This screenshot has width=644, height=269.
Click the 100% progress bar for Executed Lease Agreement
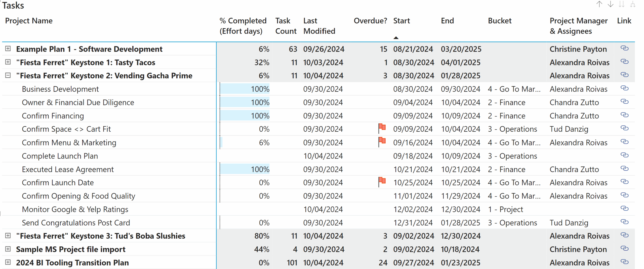tap(245, 169)
